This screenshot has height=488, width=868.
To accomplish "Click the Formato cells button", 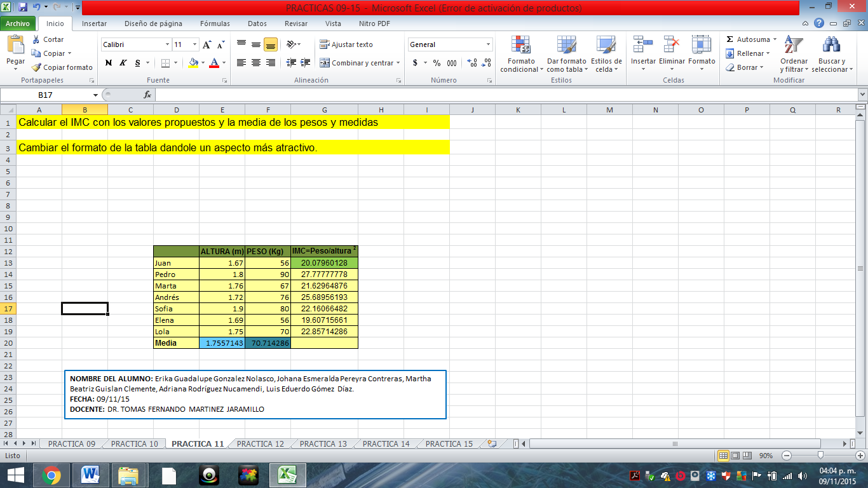I will pos(702,54).
